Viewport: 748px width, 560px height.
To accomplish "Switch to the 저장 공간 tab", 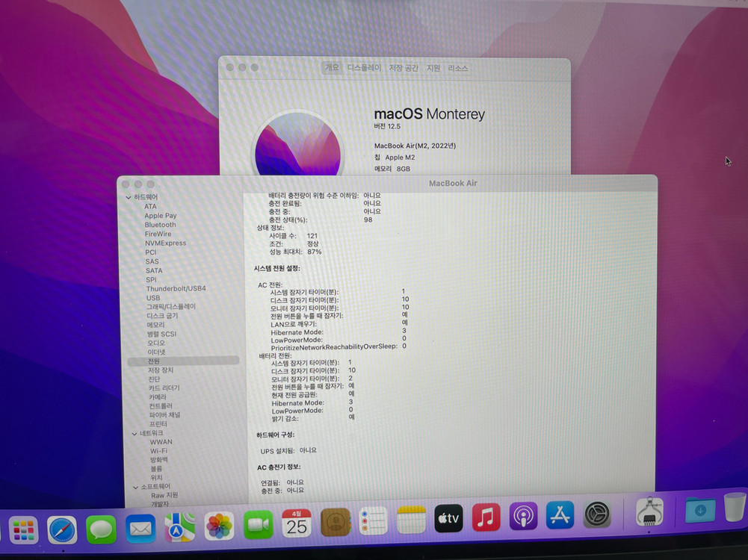I will 404,68.
